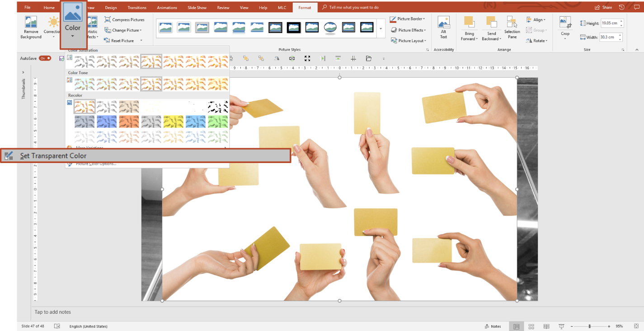The width and height of the screenshot is (644, 331).
Task: Toggle the AutoSave switch
Action: (x=45, y=58)
